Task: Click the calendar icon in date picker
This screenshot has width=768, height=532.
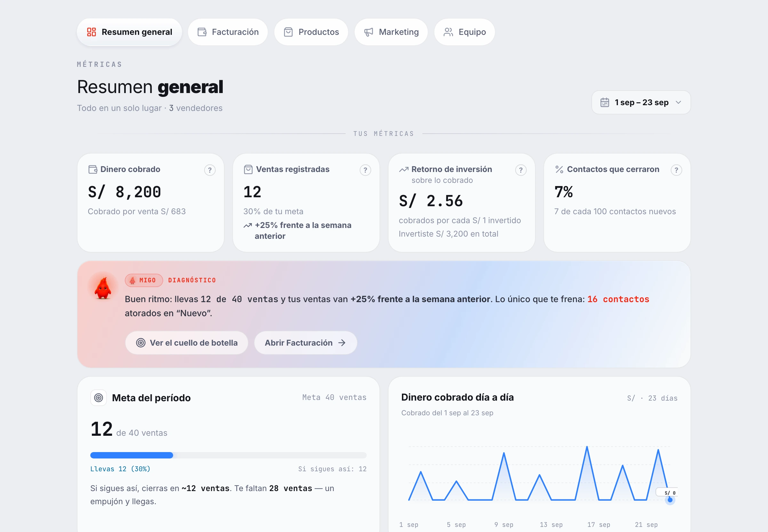Action: point(604,102)
